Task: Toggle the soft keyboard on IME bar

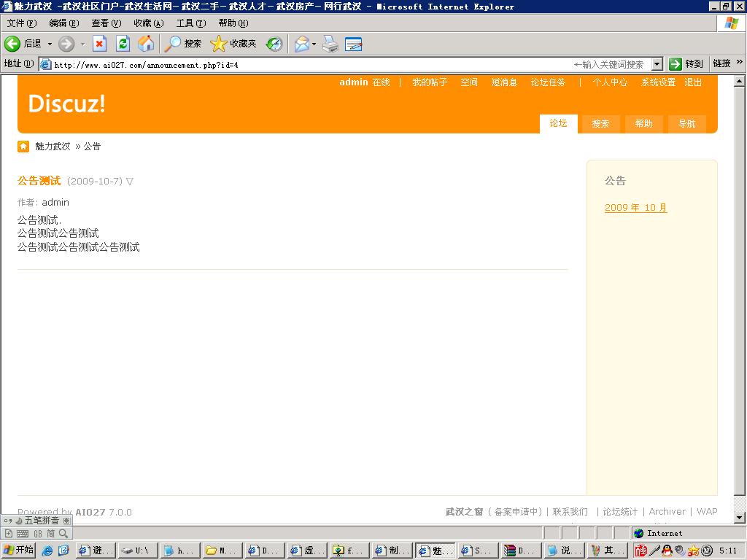Action: pos(23,533)
